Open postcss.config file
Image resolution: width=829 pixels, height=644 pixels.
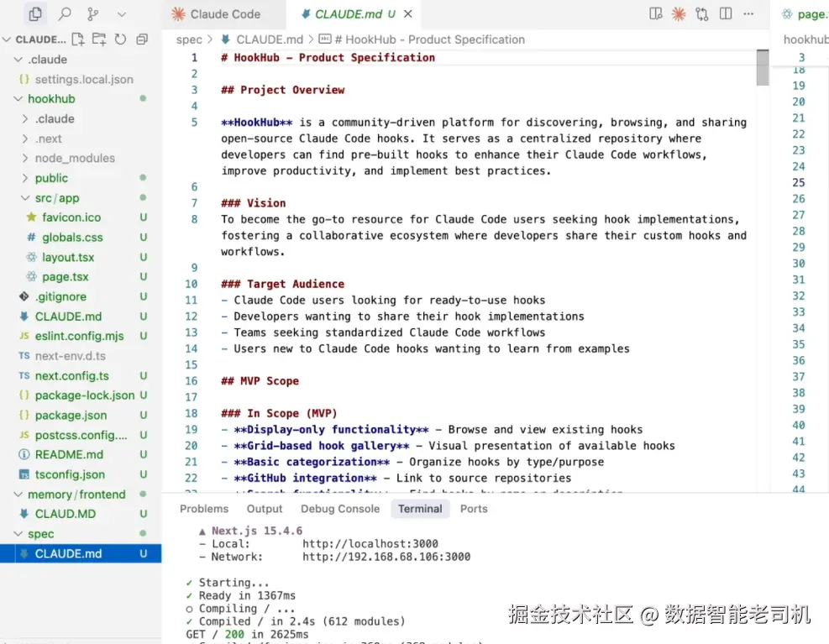click(x=81, y=435)
